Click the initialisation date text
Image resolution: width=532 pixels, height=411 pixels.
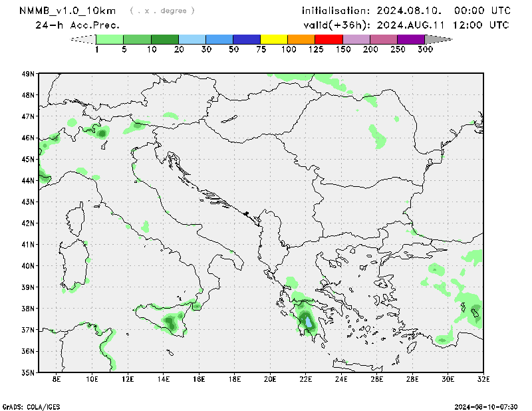tap(406, 11)
